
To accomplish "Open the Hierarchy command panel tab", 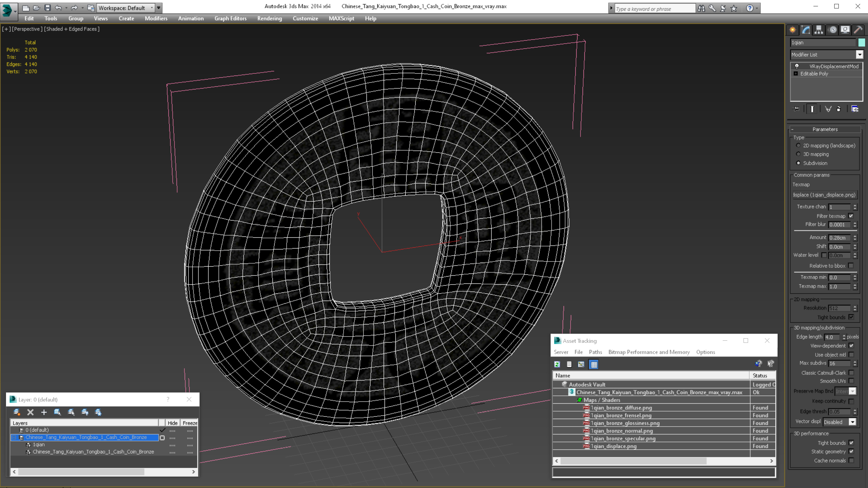I will tap(819, 30).
